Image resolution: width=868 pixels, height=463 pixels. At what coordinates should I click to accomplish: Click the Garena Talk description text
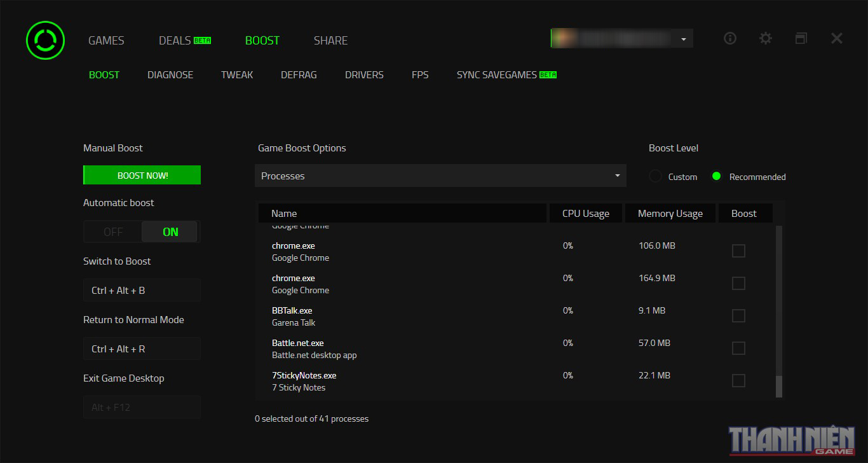[x=294, y=322]
